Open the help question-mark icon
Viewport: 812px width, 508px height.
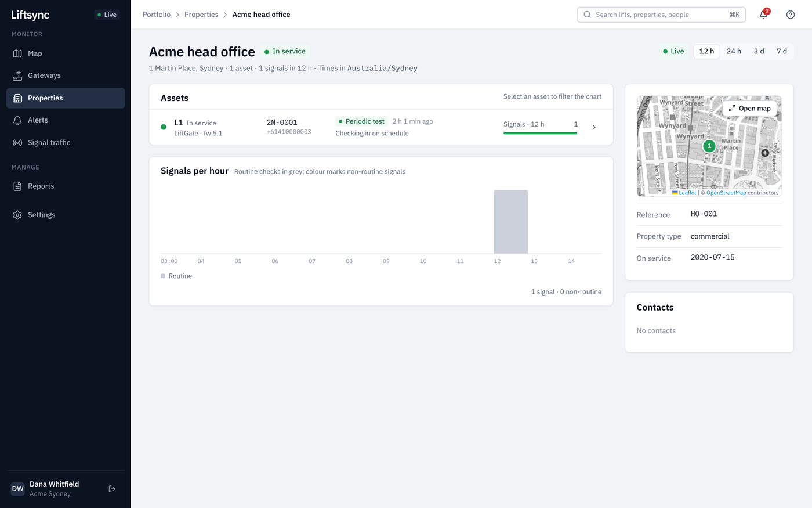point(791,15)
